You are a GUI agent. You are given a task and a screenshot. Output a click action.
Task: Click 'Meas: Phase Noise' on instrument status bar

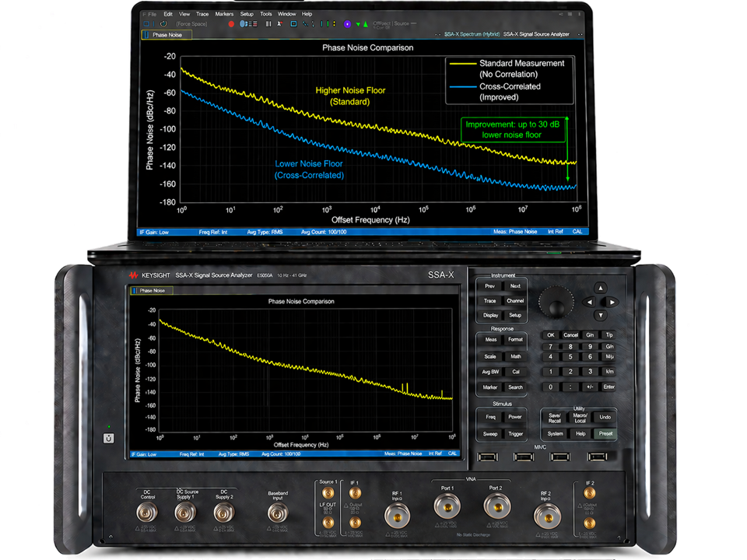coord(403,453)
